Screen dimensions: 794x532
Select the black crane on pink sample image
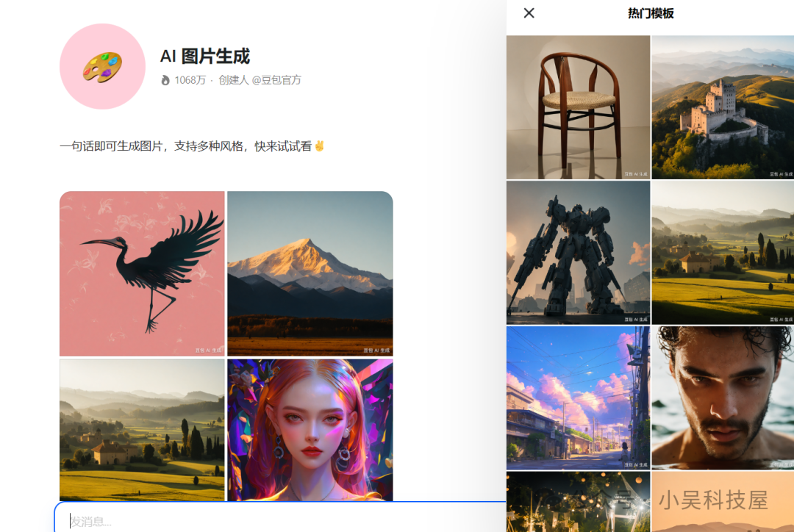coord(142,273)
